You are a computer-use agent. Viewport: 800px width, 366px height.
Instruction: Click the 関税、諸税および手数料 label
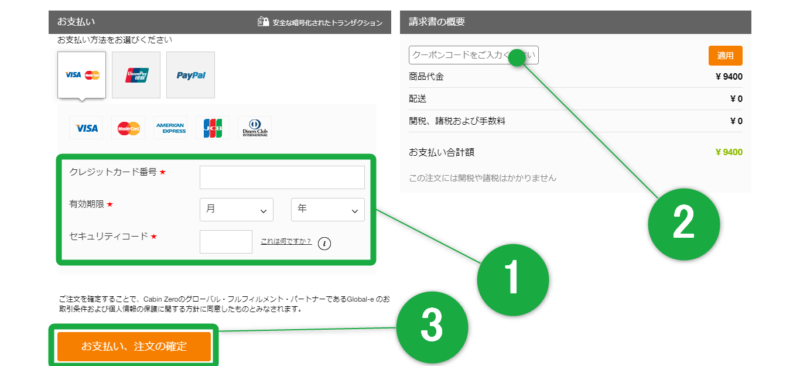click(x=457, y=121)
